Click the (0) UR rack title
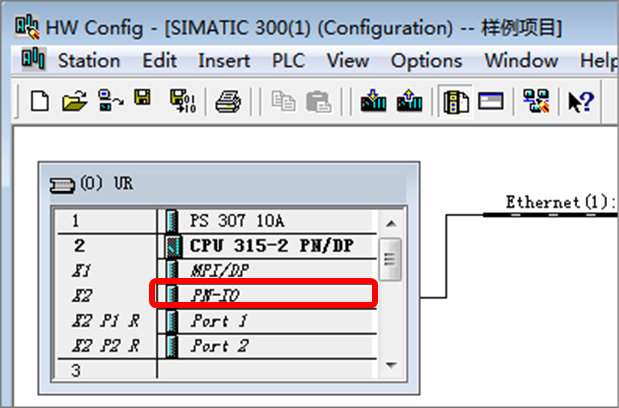The image size is (619, 408). (x=107, y=184)
